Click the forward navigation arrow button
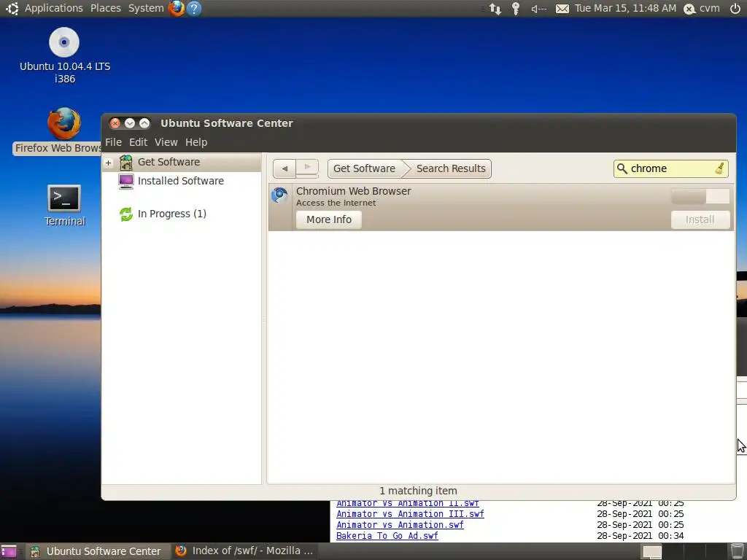The height and width of the screenshot is (560, 747). tap(307, 168)
